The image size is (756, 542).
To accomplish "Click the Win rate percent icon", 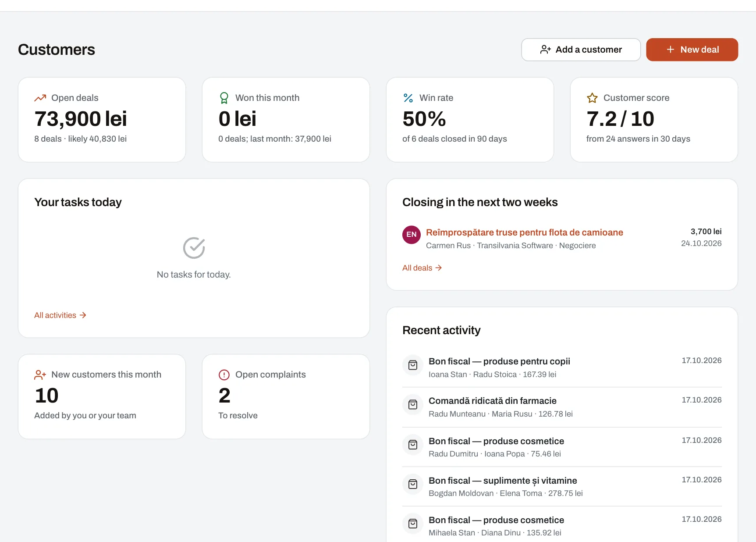I will (408, 98).
